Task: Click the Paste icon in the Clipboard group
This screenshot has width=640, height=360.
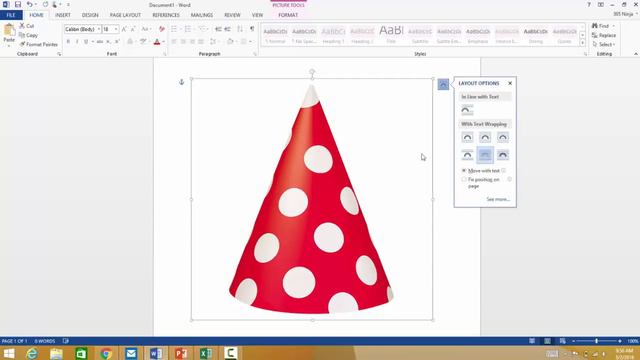Action: coord(9,31)
